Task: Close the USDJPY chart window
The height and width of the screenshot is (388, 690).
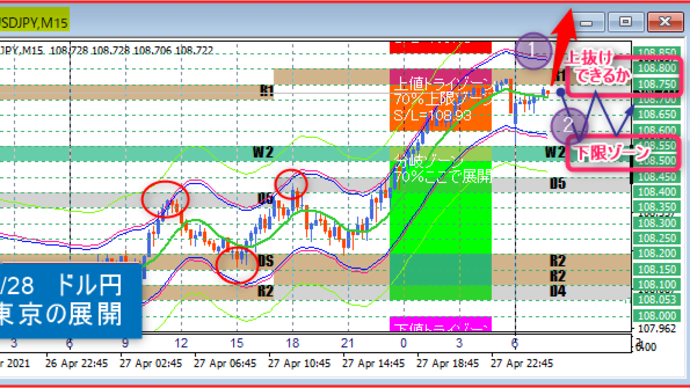Action: pyautogui.click(x=665, y=22)
